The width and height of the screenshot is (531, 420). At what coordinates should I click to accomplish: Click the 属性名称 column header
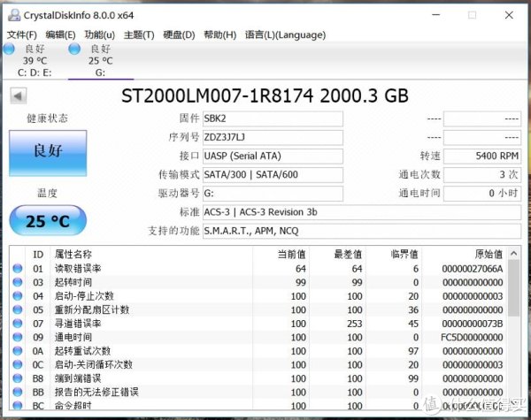(151, 254)
